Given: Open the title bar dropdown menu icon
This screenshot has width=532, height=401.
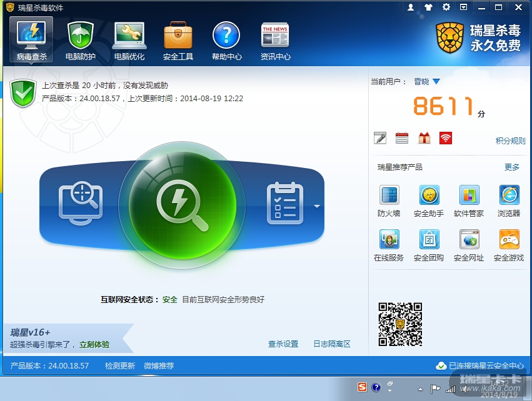Looking at the screenshot, I should click(x=463, y=7).
